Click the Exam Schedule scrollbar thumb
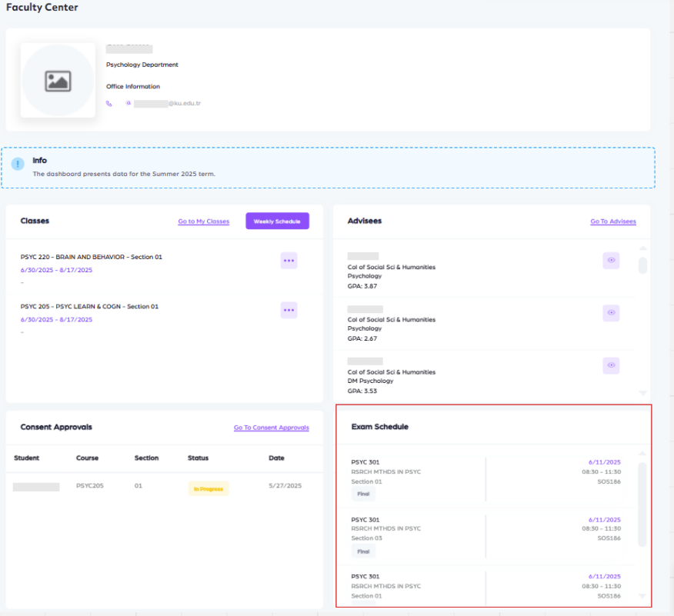Screen dimensions: 674x616 [x=643, y=504]
